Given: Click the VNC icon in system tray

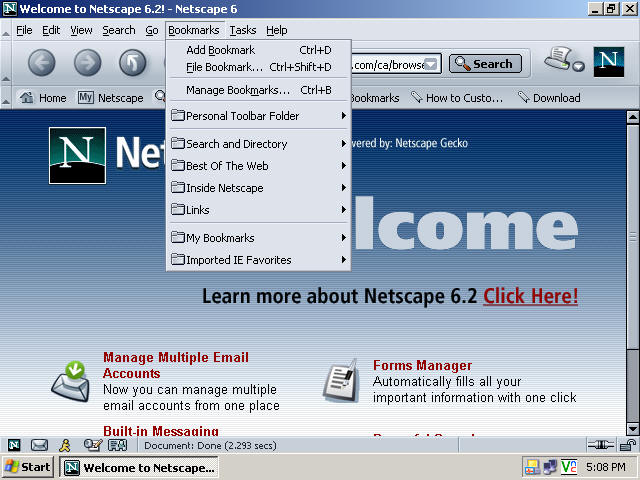Looking at the screenshot, I should (x=569, y=467).
